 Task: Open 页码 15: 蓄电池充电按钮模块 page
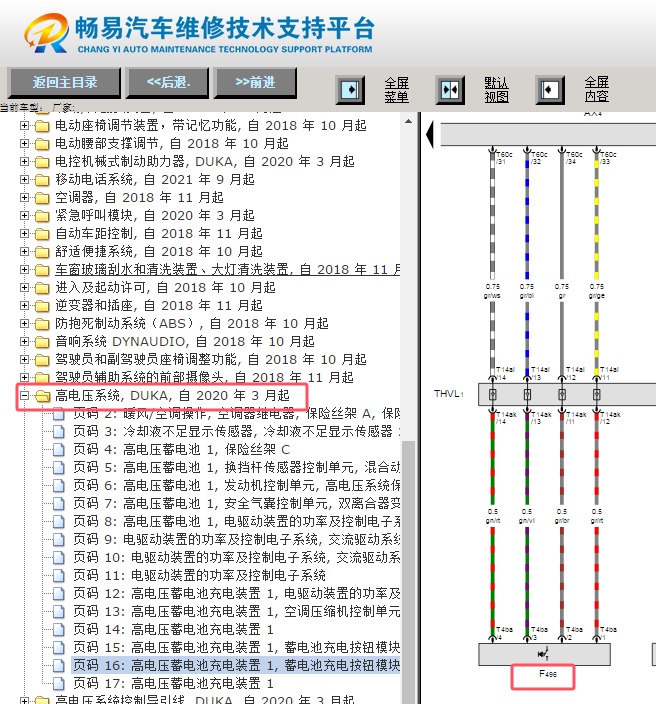coord(237,647)
